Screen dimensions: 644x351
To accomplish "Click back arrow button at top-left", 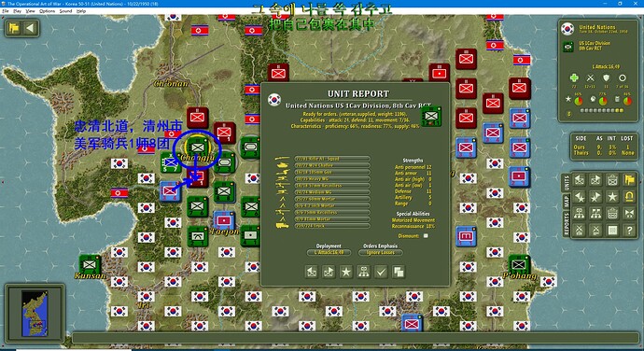I will tap(30, 28).
